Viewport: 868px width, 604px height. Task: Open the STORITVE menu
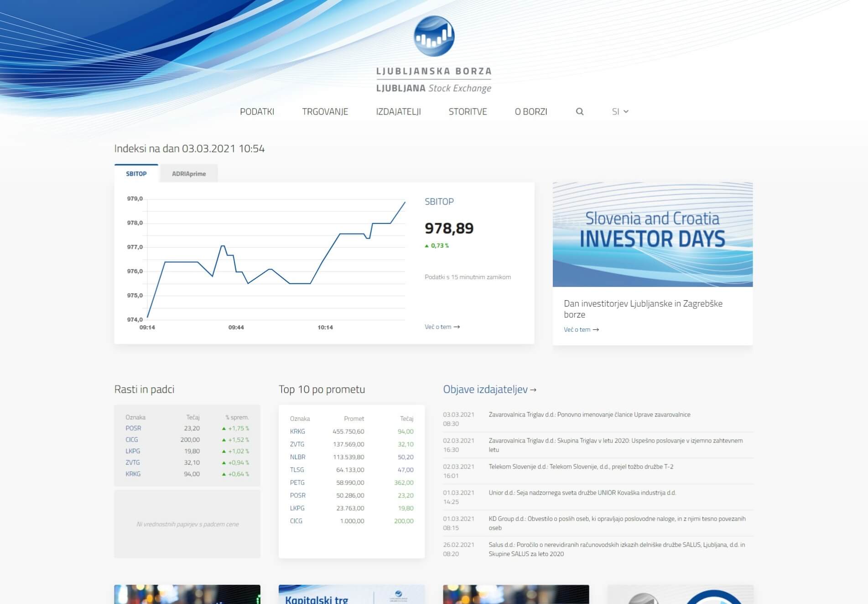tap(468, 112)
